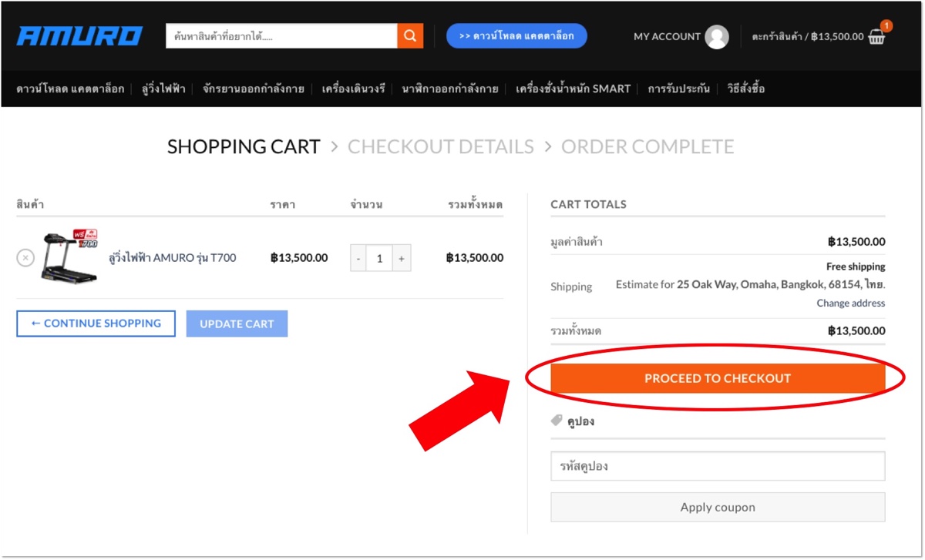Viewport: 925px width, 560px height.
Task: Open จักรยานออกกำลังกาย menu item
Action: point(254,89)
